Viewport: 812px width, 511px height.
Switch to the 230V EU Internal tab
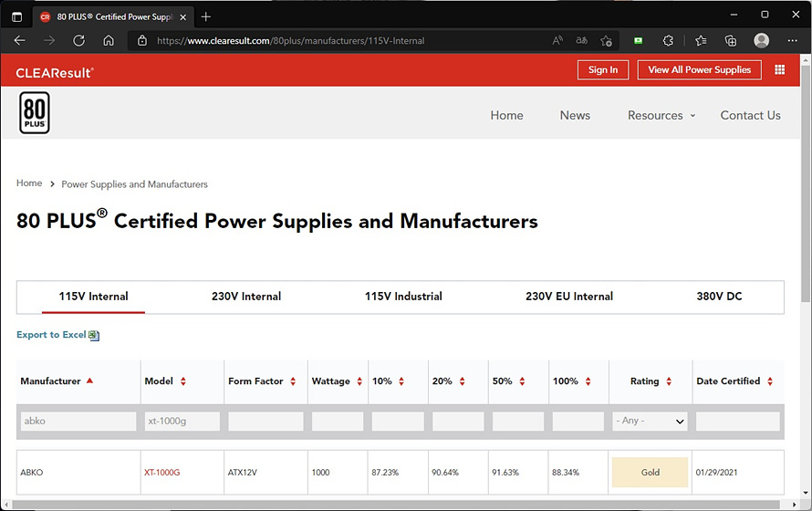click(x=569, y=297)
